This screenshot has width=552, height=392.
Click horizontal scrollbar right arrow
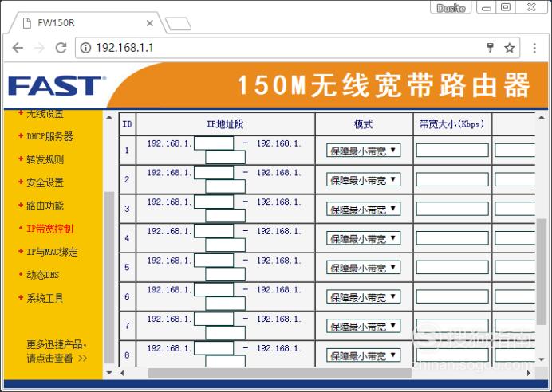click(529, 373)
